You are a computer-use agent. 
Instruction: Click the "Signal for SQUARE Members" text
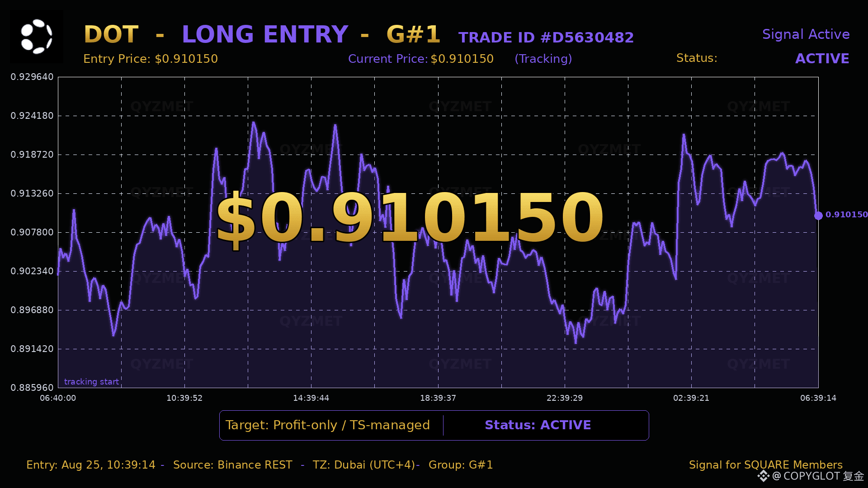coord(766,465)
